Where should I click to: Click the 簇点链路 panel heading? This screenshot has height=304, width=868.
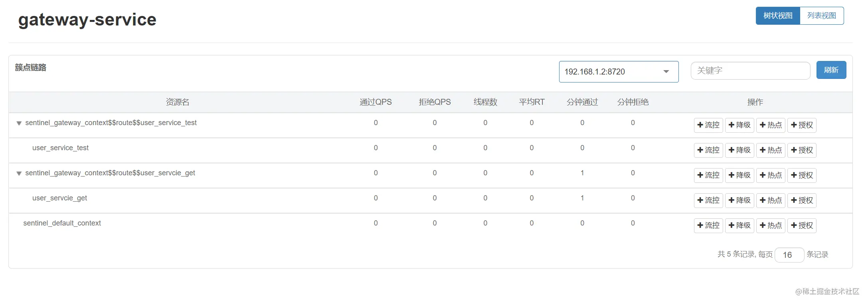tap(31, 67)
